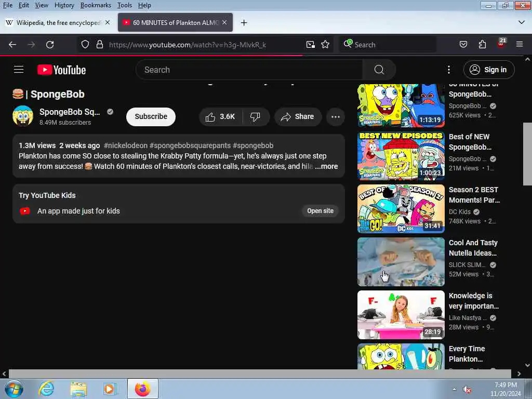This screenshot has height=399, width=532.
Task: Open tracking protection shield icon
Action: [85, 45]
